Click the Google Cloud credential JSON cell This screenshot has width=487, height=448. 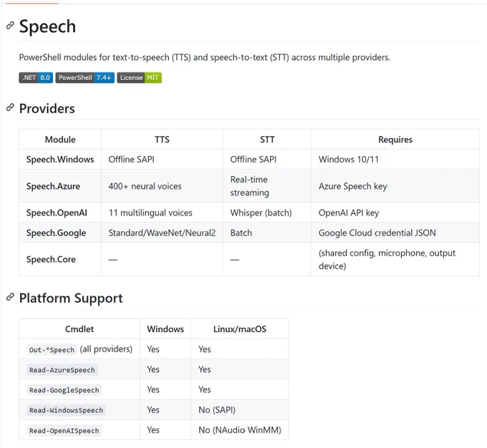[x=395, y=233]
